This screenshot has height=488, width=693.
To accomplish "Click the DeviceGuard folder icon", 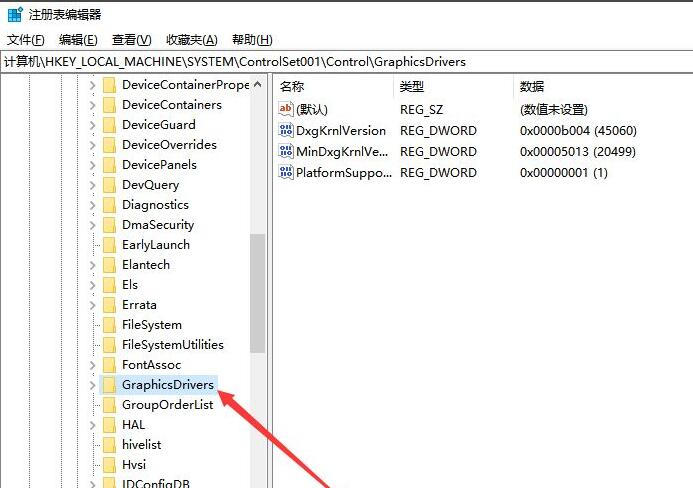I will [109, 125].
